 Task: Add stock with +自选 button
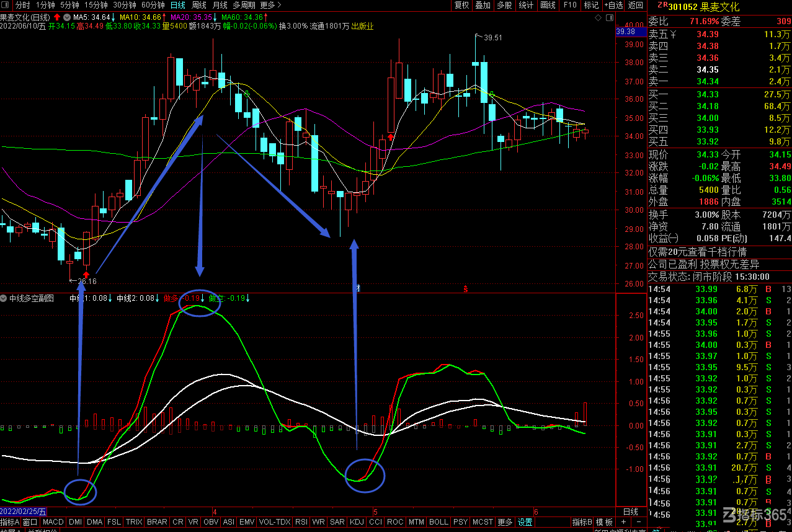pos(613,5)
